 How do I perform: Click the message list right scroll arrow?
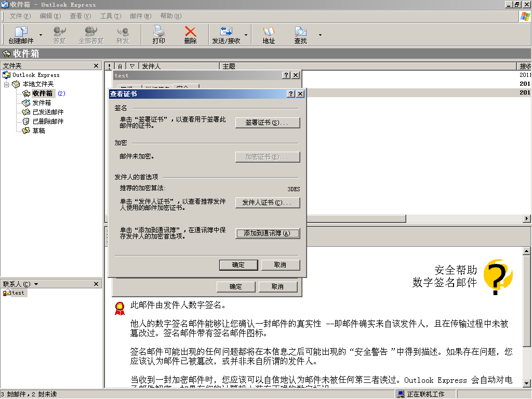coord(527,219)
